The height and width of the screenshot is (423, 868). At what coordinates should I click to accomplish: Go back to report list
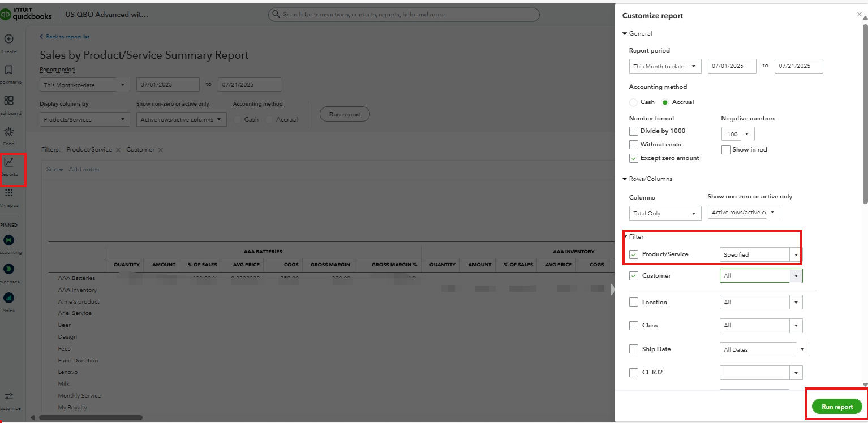[x=65, y=37]
